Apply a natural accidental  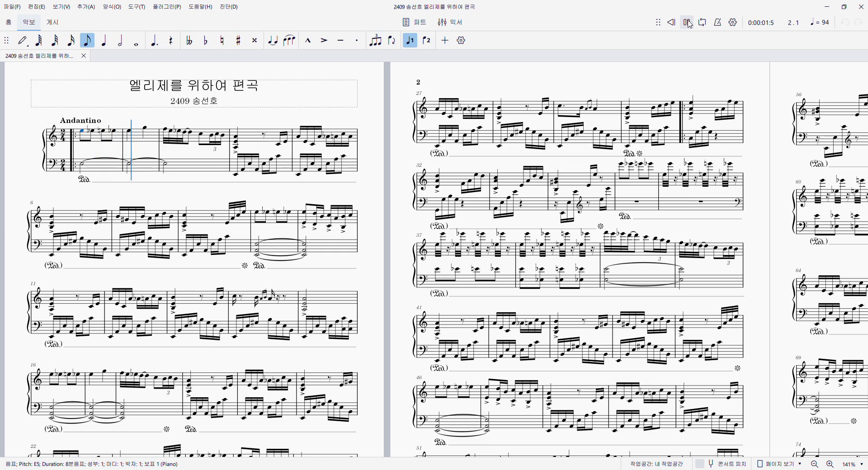tap(222, 40)
